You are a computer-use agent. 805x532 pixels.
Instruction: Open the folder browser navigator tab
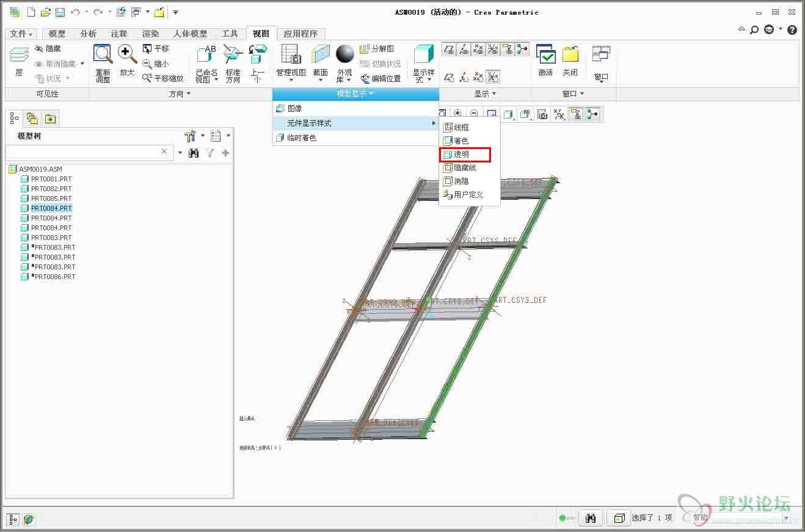32,118
